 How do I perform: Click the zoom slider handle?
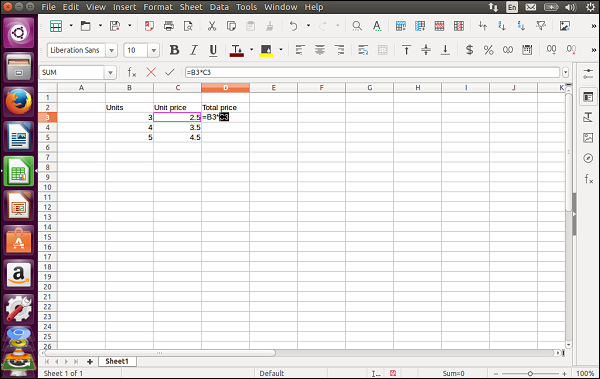click(x=530, y=373)
